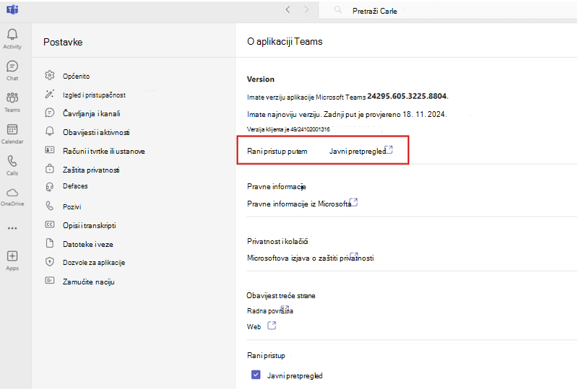Select Izgled i pristupačnost section
The width and height of the screenshot is (578, 392).
(94, 95)
